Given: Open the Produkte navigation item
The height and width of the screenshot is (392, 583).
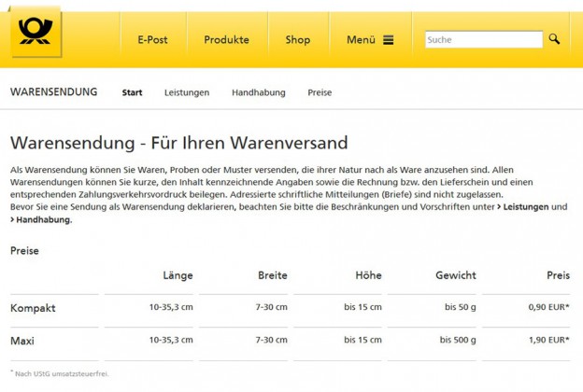Looking at the screenshot, I should point(226,40).
